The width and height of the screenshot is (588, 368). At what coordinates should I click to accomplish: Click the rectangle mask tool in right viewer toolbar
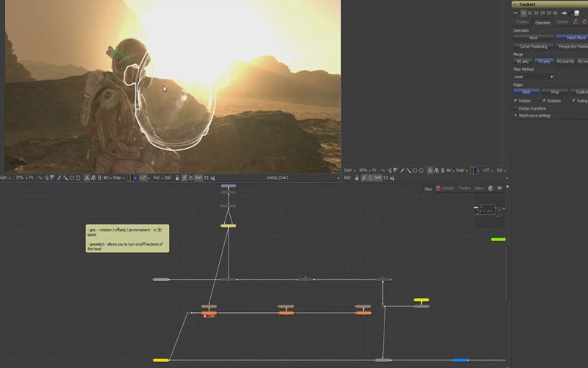pyautogui.click(x=415, y=171)
